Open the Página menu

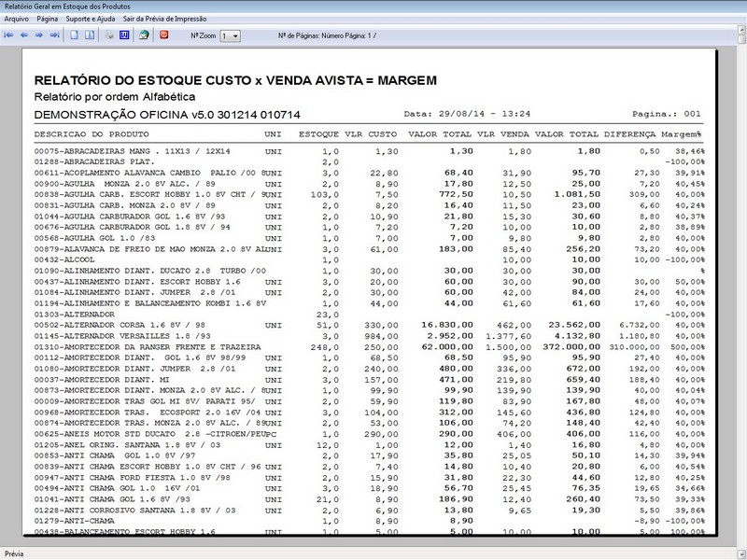tap(49, 18)
